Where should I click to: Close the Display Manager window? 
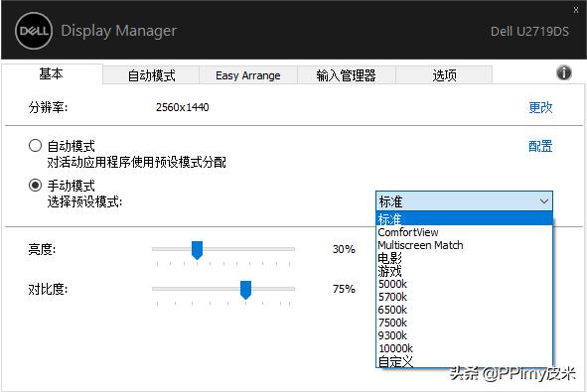tap(576, 10)
